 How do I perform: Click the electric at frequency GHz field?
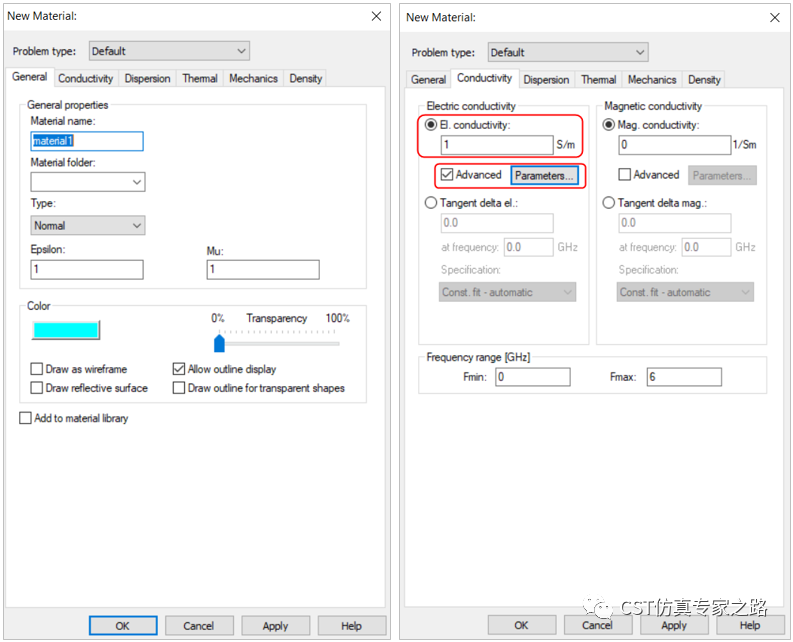click(528, 247)
